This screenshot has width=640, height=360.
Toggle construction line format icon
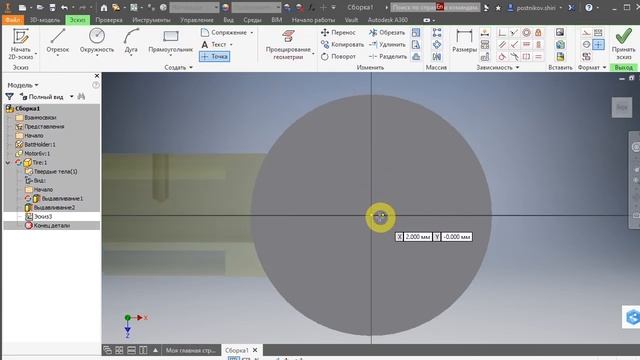point(586,33)
